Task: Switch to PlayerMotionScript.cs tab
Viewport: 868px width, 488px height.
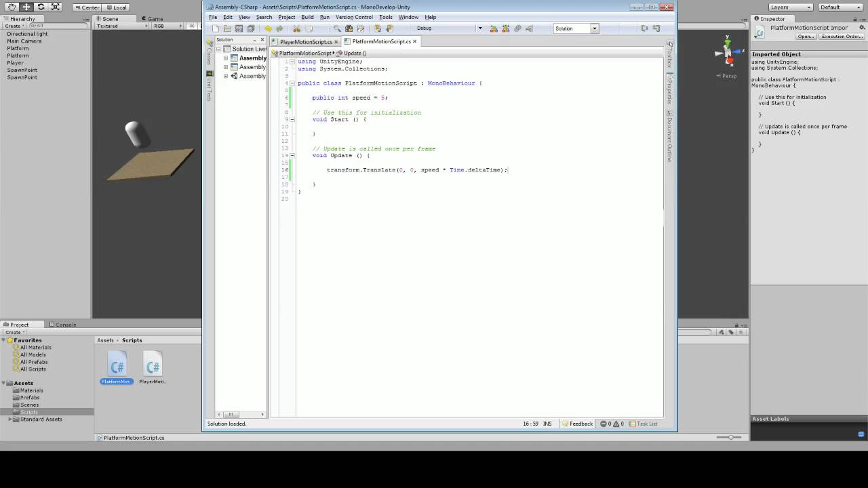Action: click(x=305, y=42)
